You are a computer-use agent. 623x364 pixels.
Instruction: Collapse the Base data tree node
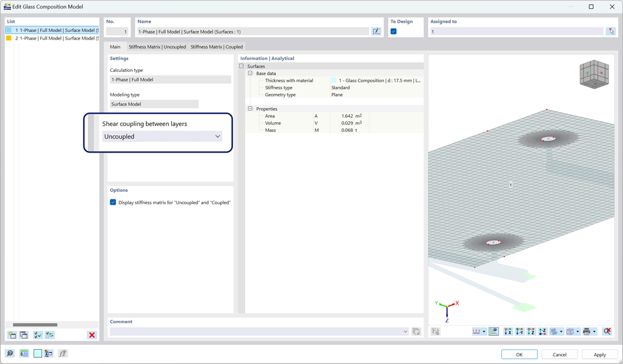click(x=250, y=73)
